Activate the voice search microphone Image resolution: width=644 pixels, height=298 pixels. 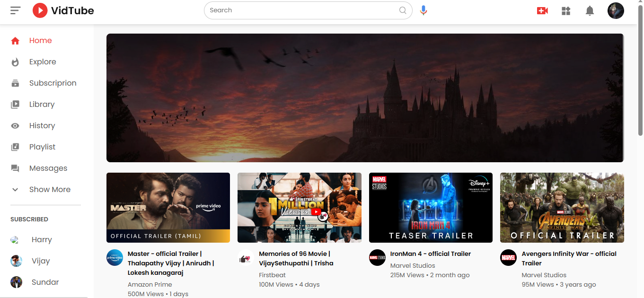(x=423, y=10)
